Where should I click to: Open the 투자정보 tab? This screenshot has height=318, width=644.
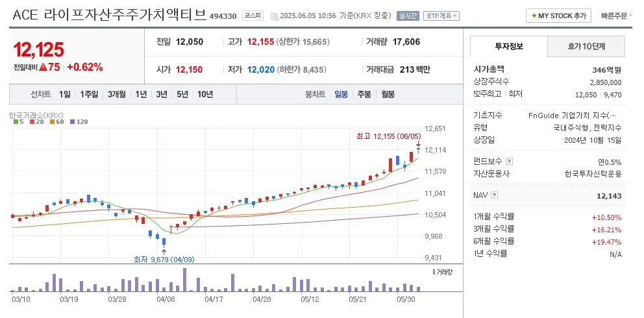pyautogui.click(x=508, y=47)
